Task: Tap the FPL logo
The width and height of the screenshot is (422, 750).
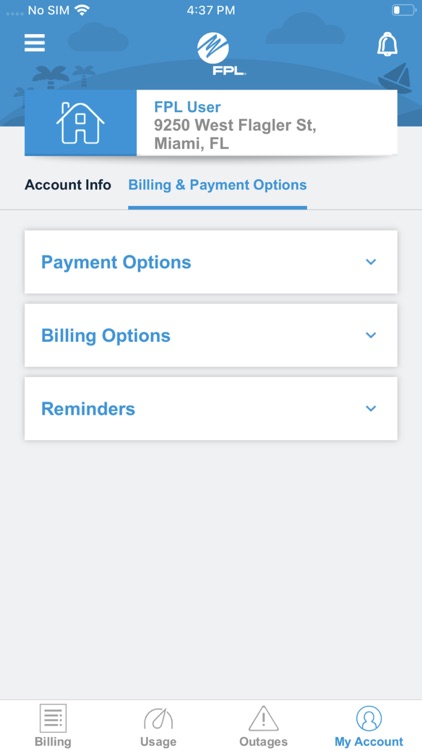Action: [x=213, y=54]
